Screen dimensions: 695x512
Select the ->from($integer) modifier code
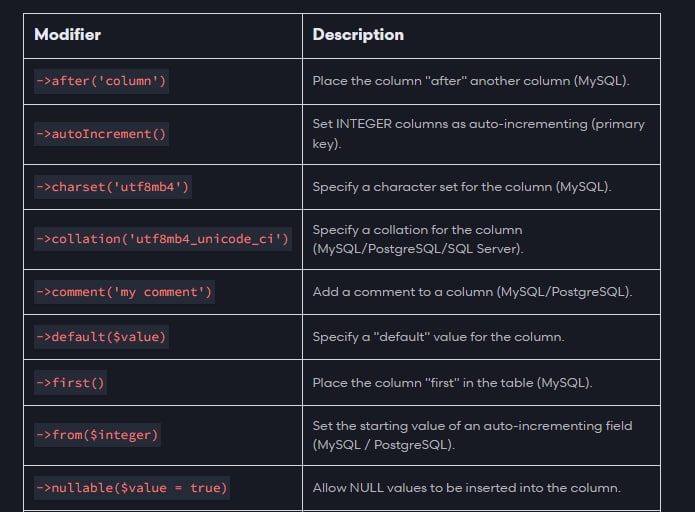coord(98,435)
